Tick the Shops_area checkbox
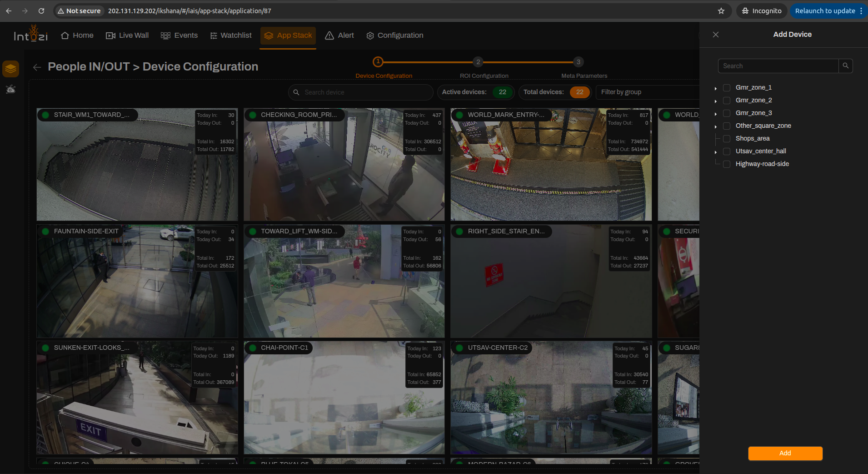868x474 pixels. (x=727, y=139)
